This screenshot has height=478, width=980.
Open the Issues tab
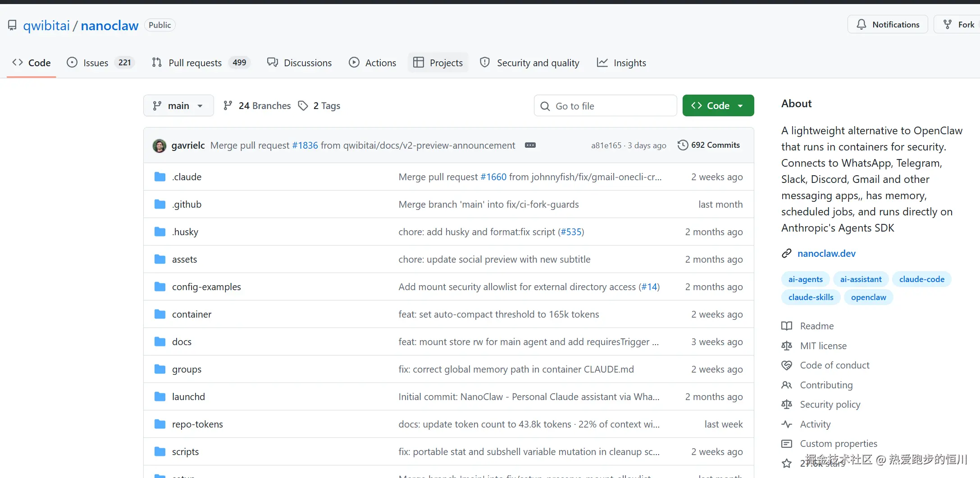pos(100,63)
